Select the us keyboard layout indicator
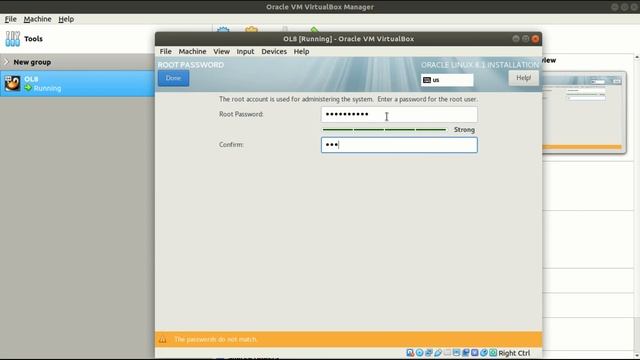 (447, 80)
